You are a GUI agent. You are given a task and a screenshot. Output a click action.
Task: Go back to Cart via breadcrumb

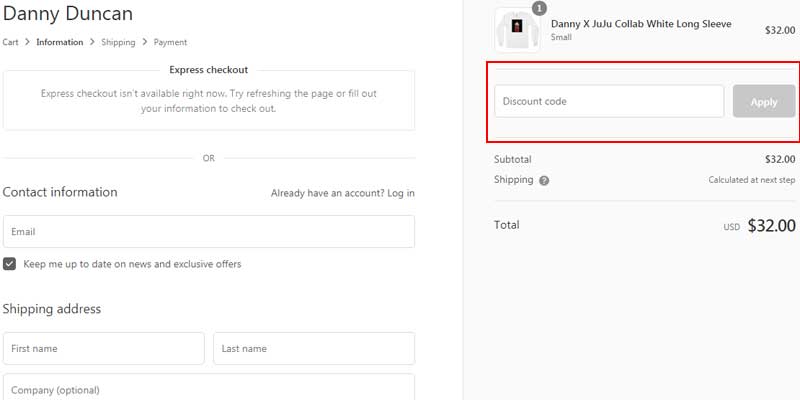coord(12,43)
